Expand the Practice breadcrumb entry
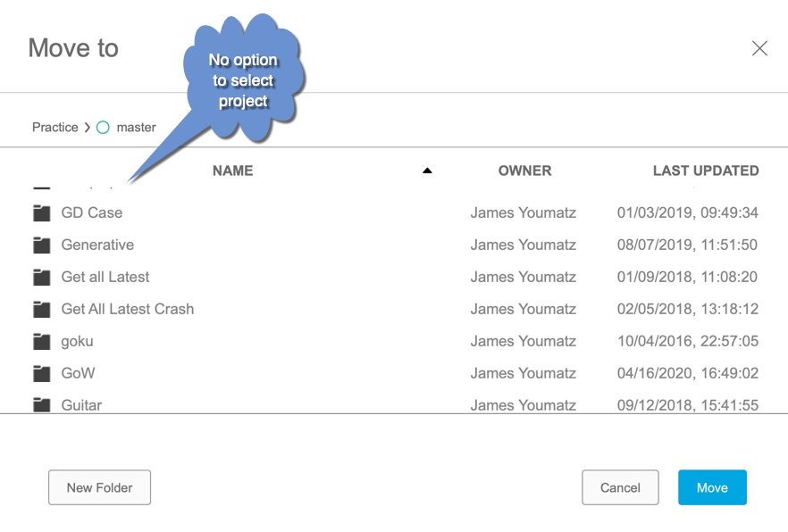 coord(54,127)
